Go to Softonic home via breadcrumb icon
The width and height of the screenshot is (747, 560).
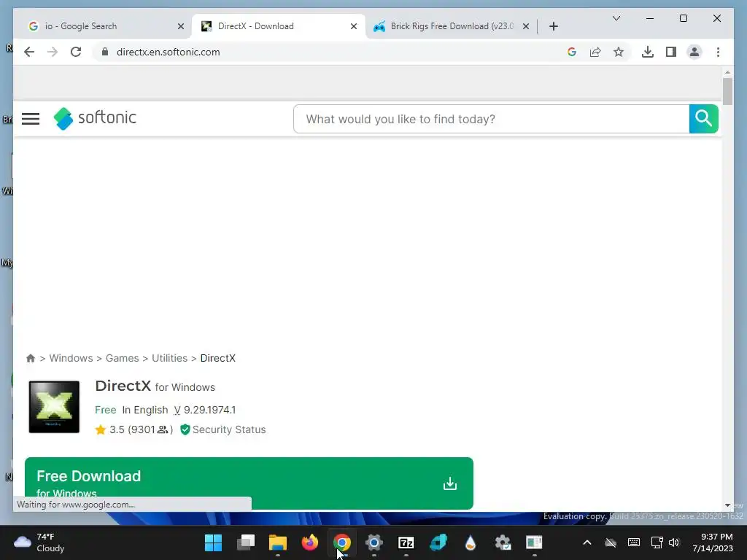click(x=31, y=358)
